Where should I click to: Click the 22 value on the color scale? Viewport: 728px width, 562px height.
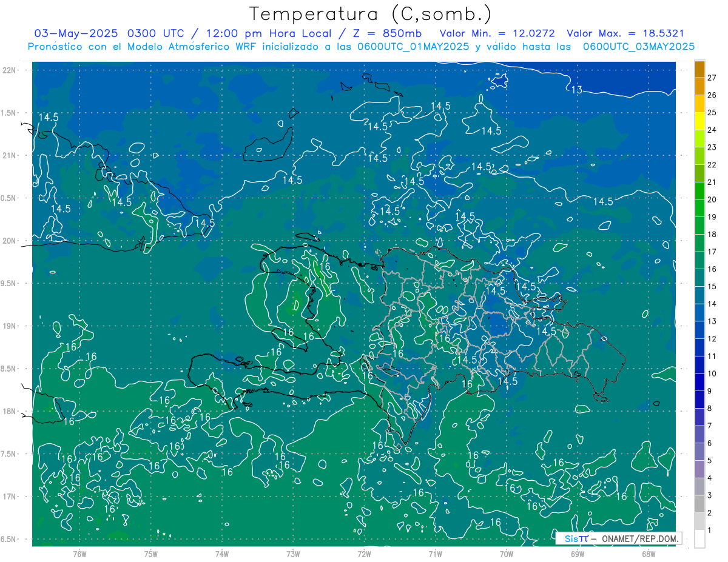(712, 164)
